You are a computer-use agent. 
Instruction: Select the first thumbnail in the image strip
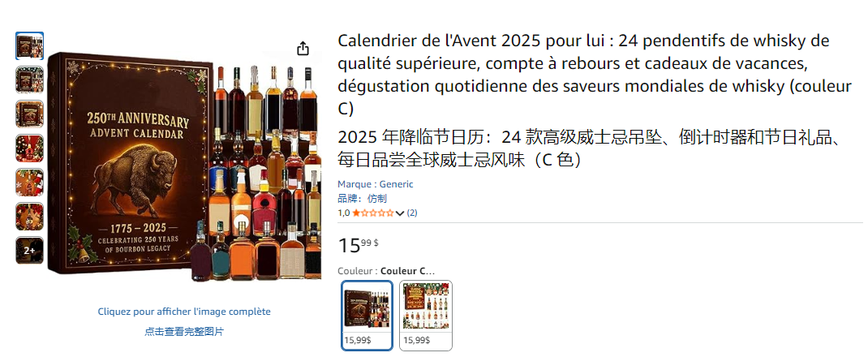tap(29, 46)
